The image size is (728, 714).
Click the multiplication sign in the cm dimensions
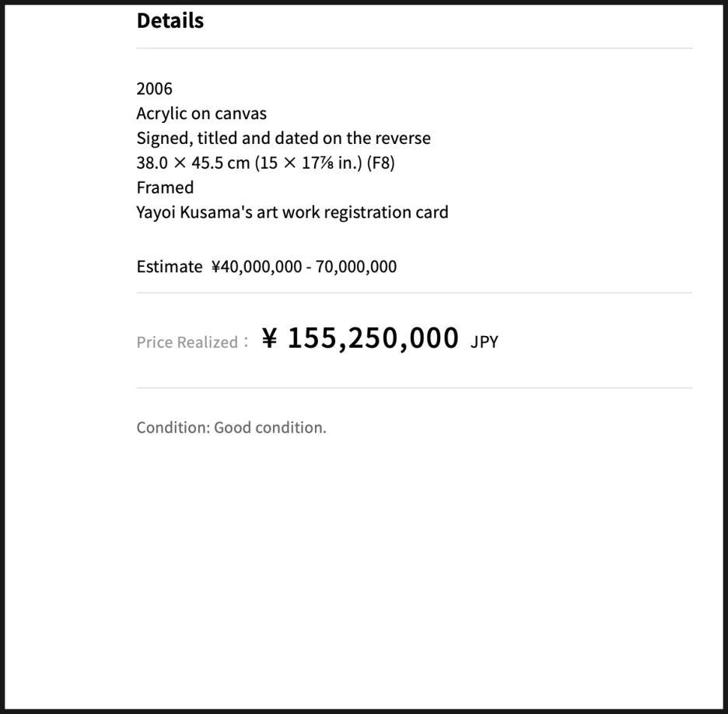pyautogui.click(x=180, y=163)
